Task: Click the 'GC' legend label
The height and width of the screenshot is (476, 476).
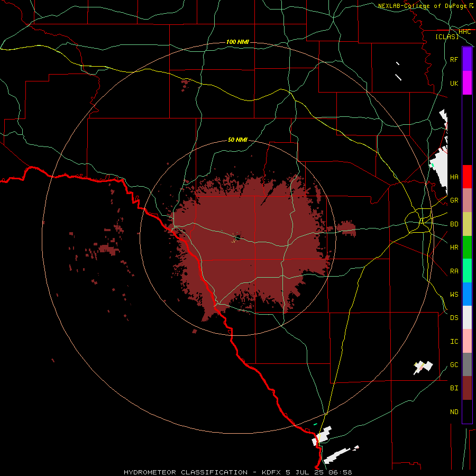Action: tap(454, 364)
